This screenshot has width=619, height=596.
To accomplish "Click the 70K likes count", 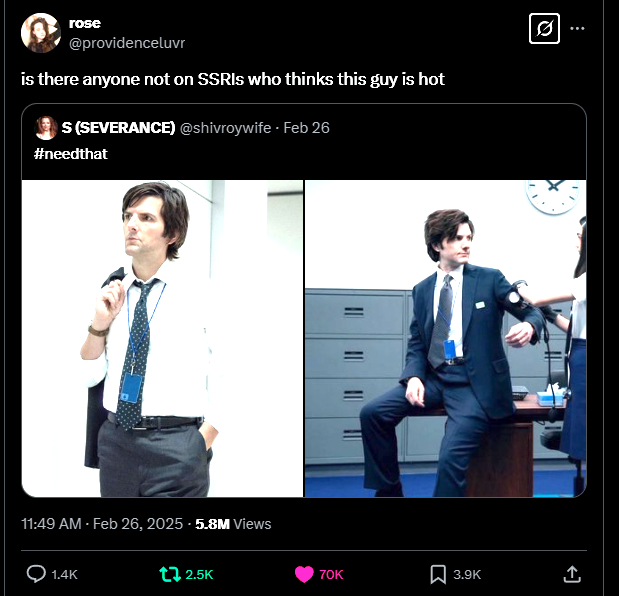I will pyautogui.click(x=331, y=574).
